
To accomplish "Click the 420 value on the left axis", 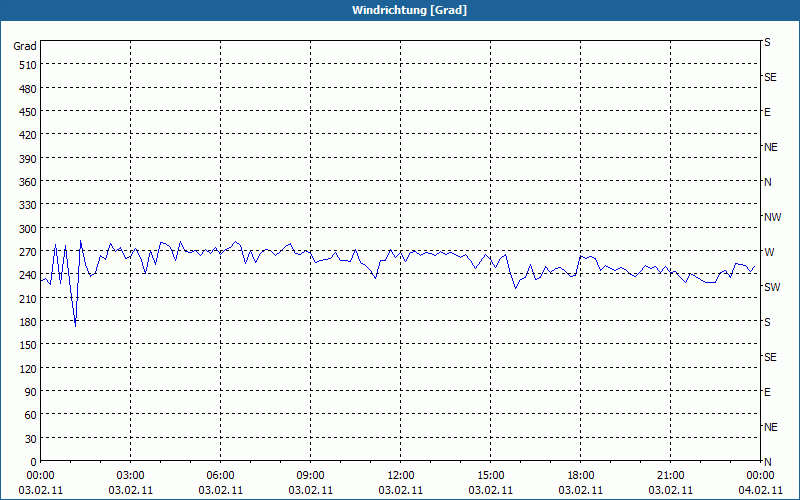I will click(28, 136).
